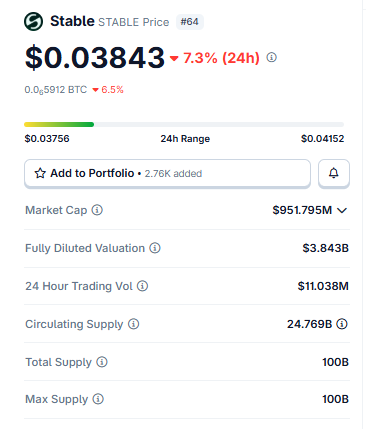Open Max Supply info icon
Screen dimensions: 366x429
tap(98, 399)
